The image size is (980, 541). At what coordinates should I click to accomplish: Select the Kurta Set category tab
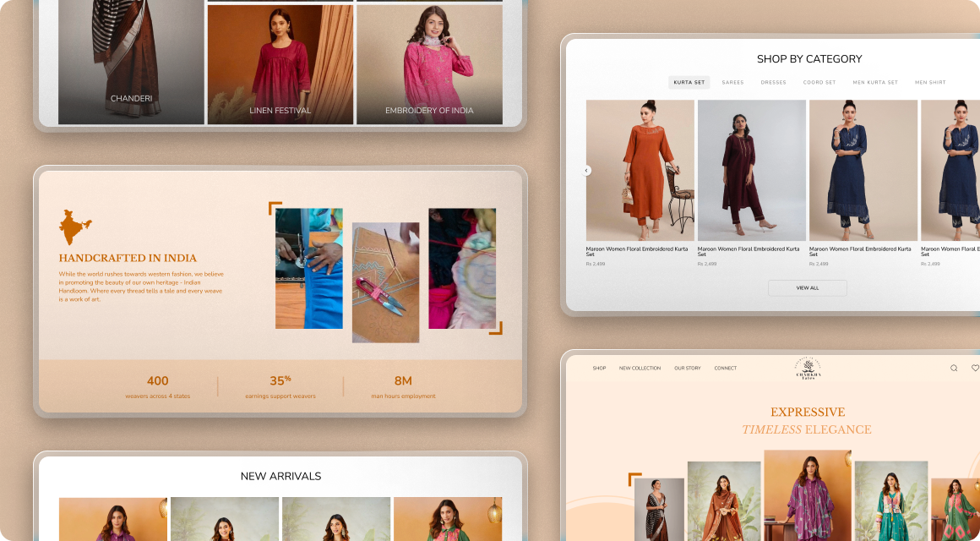coord(689,83)
